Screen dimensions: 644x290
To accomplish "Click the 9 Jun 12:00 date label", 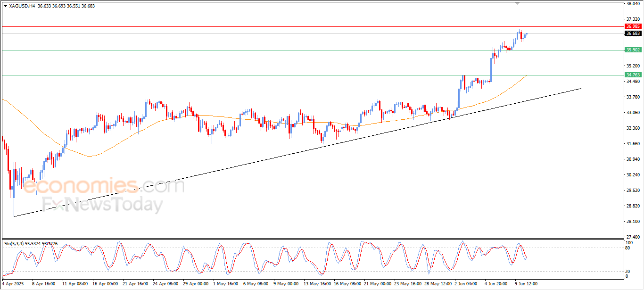I will tap(526, 284).
